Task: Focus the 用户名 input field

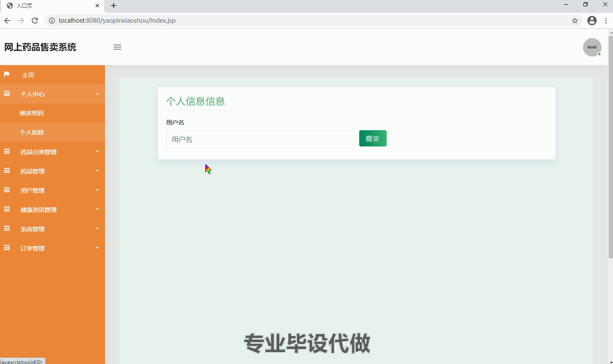Action: 259,139
